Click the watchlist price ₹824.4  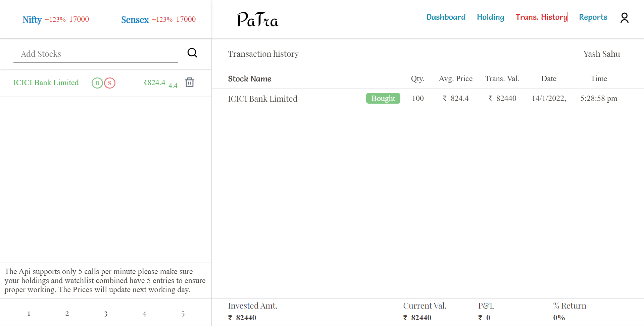tap(154, 83)
